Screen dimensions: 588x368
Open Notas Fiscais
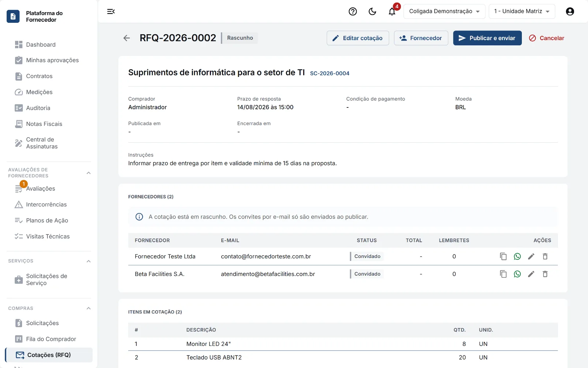[x=49, y=124]
